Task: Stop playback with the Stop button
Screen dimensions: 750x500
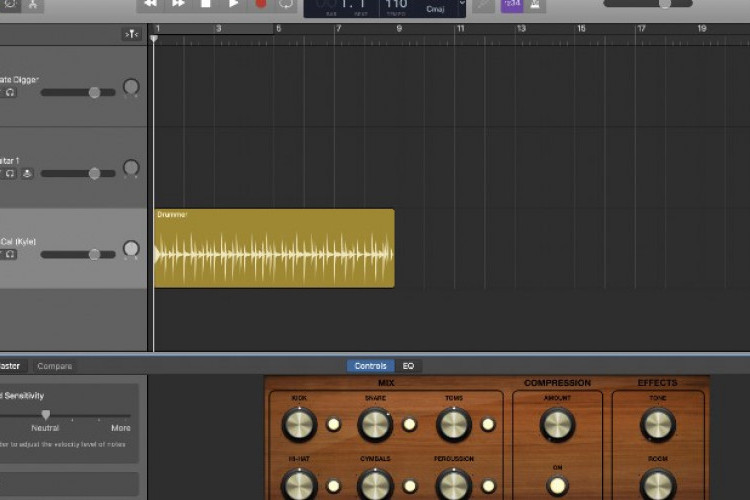Action: click(206, 4)
